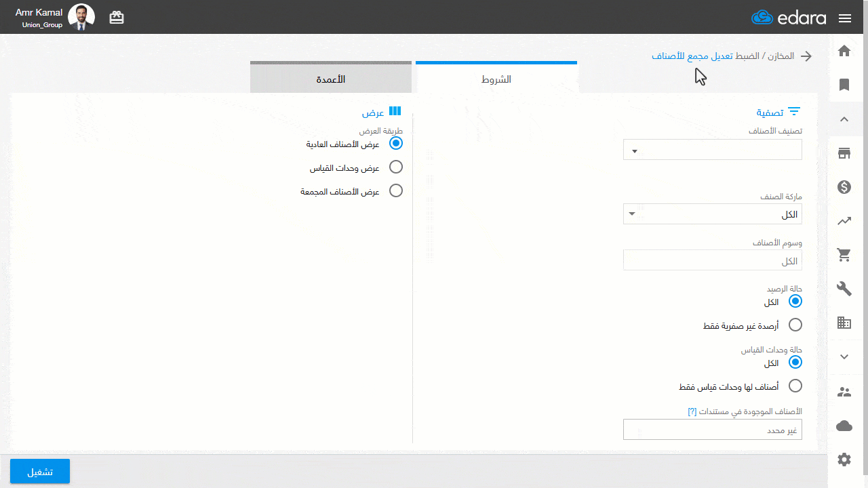Click the 'المخازن' breadcrumb link
The width and height of the screenshot is (868, 488).
pos(785,56)
